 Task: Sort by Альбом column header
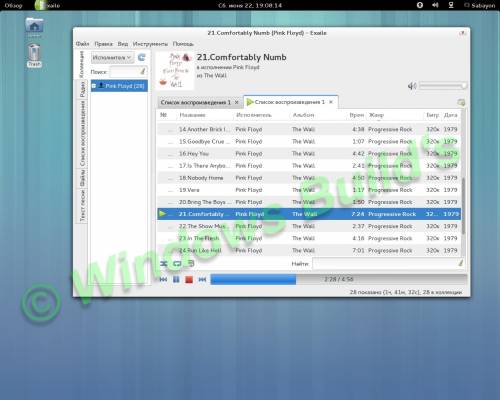pyautogui.click(x=318, y=115)
